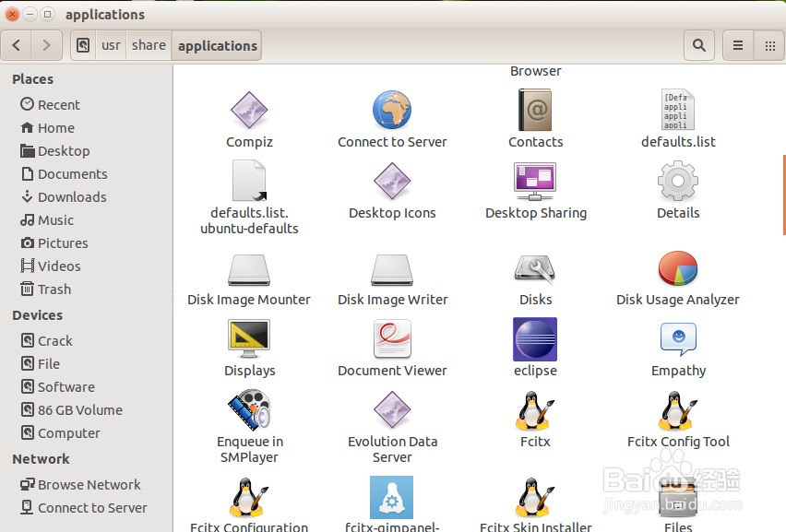Go forward with the right arrow button
The height and width of the screenshot is (532, 786).
[x=47, y=45]
